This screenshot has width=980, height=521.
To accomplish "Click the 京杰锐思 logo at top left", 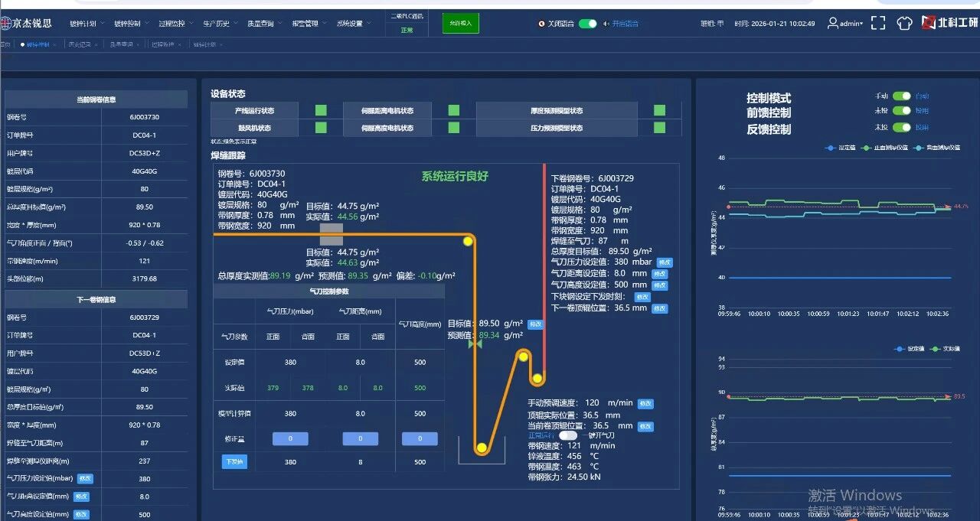I will (27, 24).
